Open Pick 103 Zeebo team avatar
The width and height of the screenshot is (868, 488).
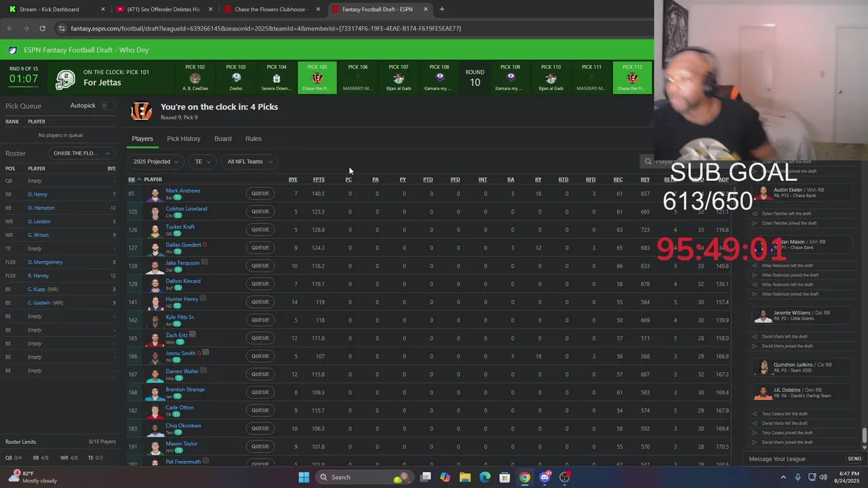(236, 79)
